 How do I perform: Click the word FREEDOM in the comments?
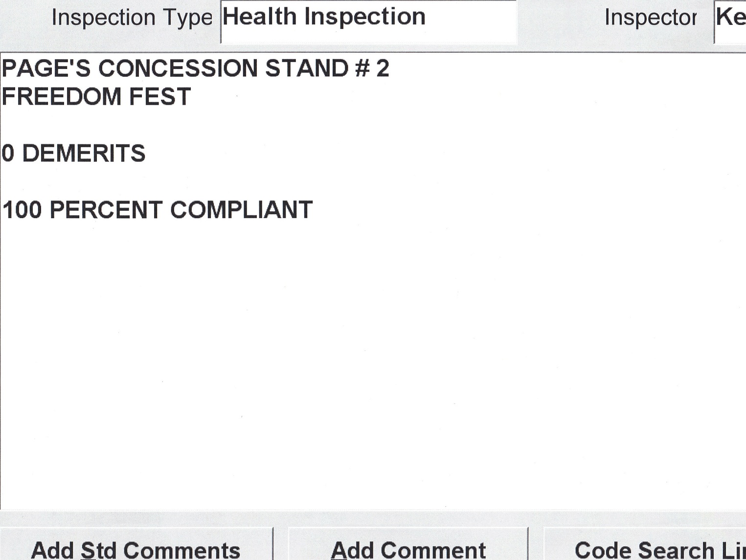coord(62,96)
